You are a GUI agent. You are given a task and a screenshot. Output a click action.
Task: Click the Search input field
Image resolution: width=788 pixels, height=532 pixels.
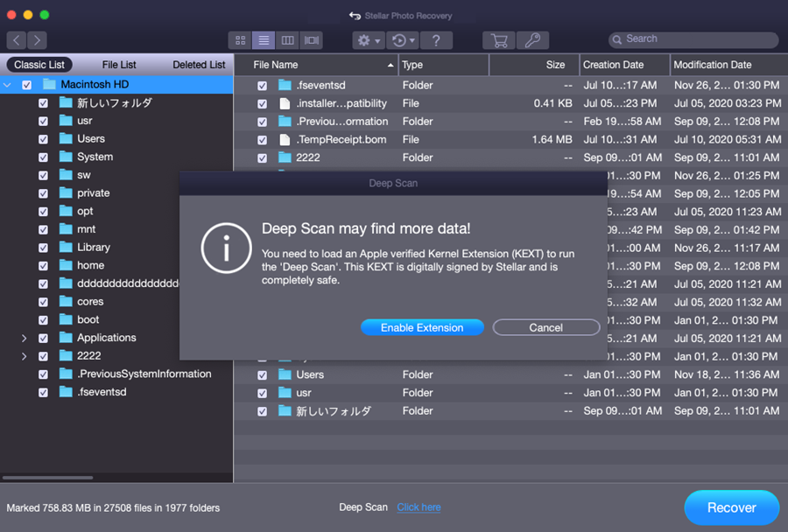coord(693,39)
